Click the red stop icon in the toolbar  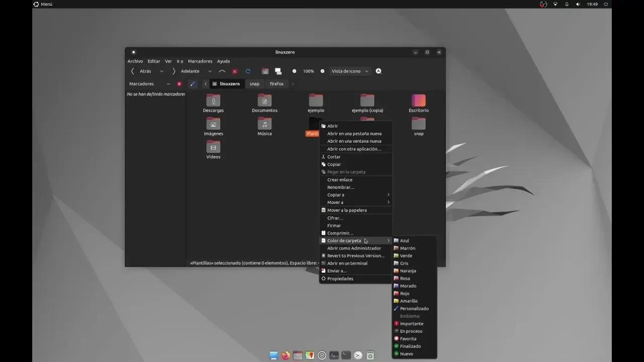[x=234, y=71]
